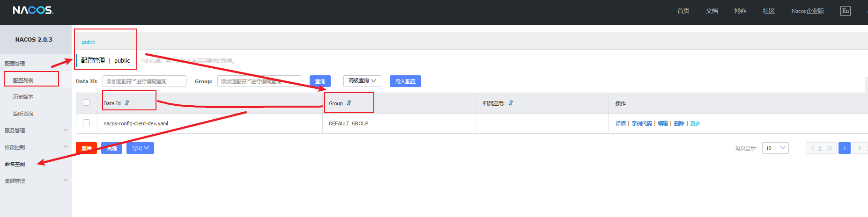Go to 命名空间 in the sidebar

pos(15,164)
